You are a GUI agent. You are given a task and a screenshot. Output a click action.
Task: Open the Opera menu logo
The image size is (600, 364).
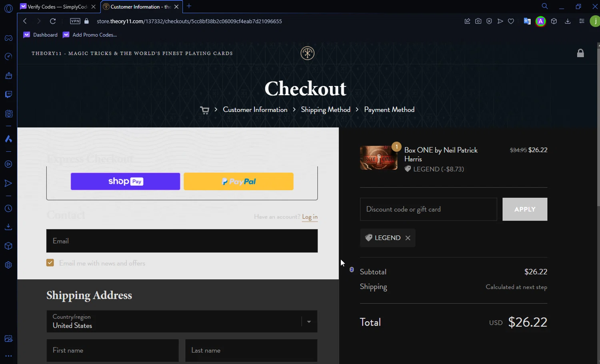8,8
